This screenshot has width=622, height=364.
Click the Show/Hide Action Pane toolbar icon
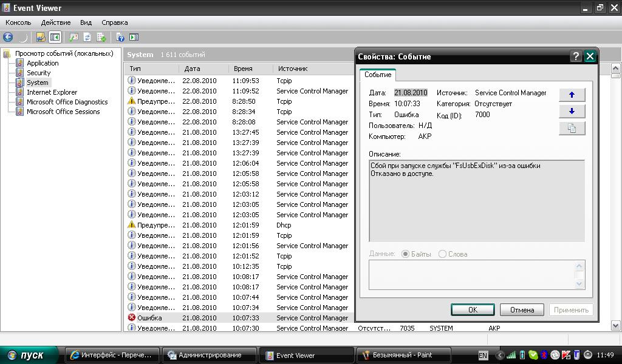coord(134,37)
